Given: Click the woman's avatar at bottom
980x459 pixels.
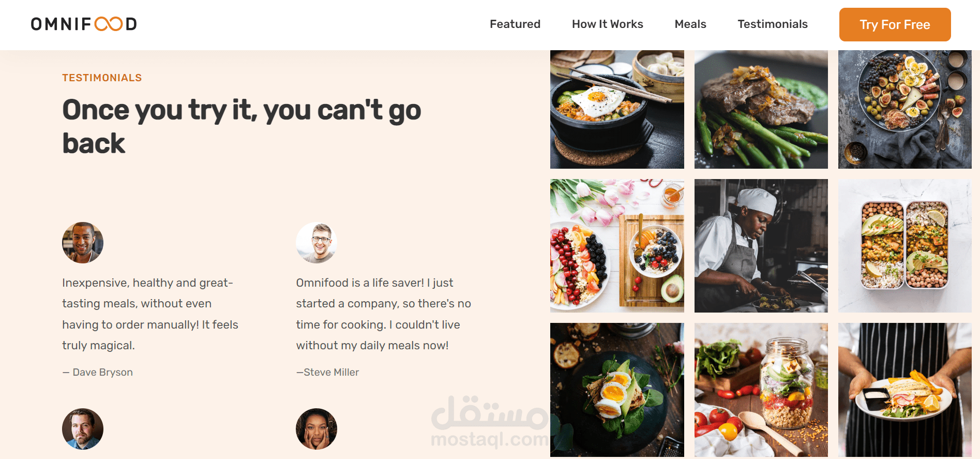Looking at the screenshot, I should (x=316, y=429).
